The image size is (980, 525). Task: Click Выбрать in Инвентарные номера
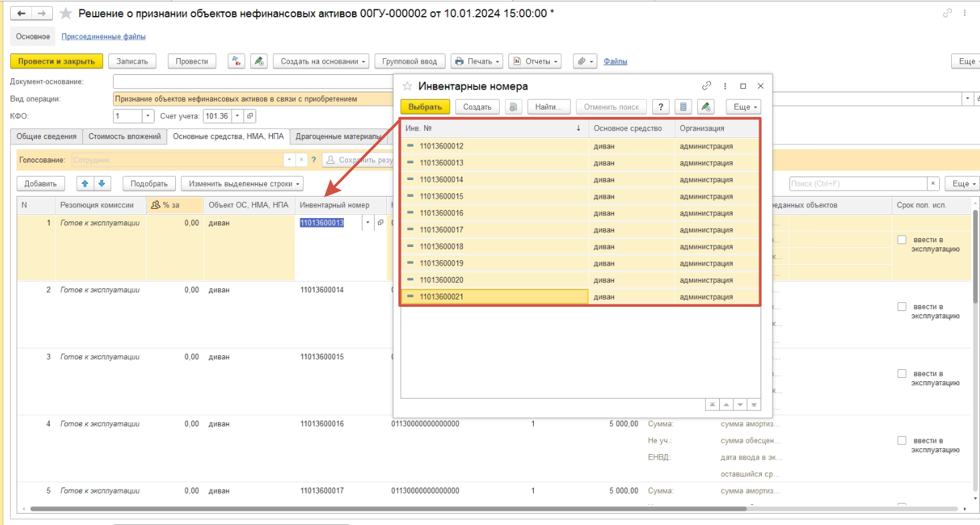coord(425,107)
